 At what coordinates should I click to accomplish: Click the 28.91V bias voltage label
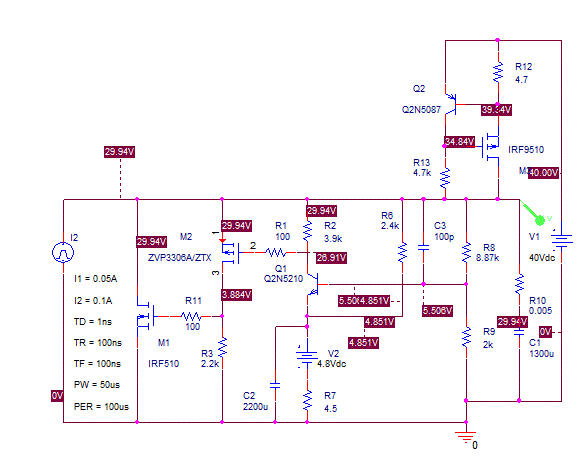(331, 258)
